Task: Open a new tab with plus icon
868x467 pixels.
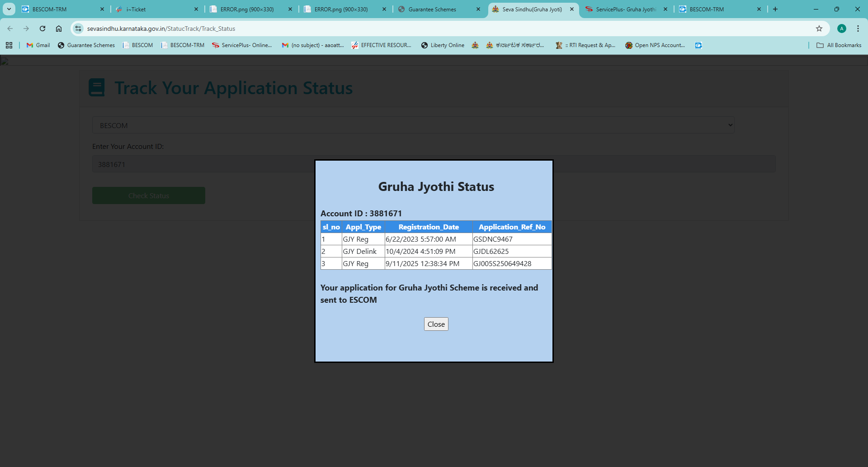Action: (775, 9)
